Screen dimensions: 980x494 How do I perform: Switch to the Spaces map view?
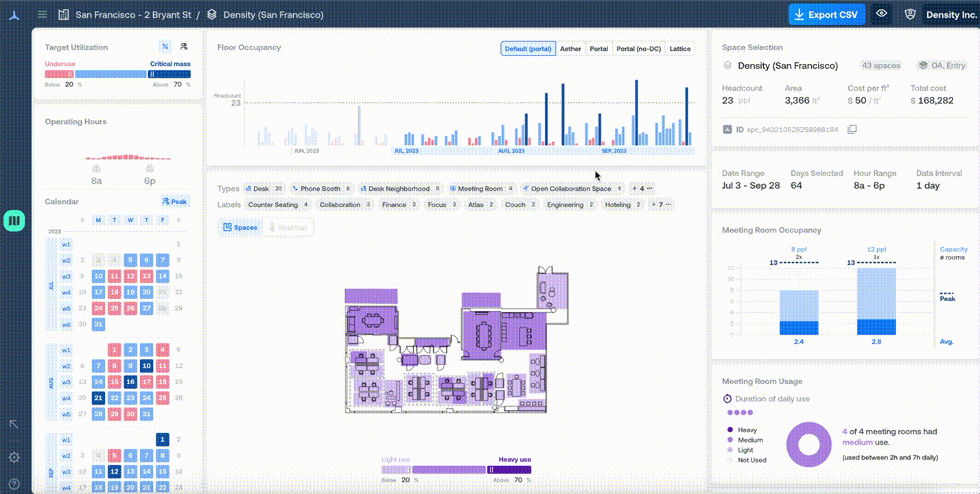[241, 227]
